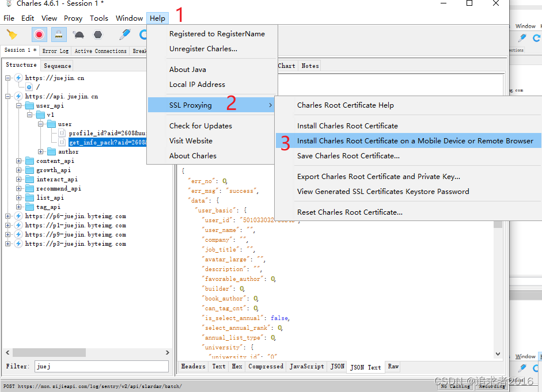
Task: Switch to the Sequence tab
Action: tap(58, 66)
